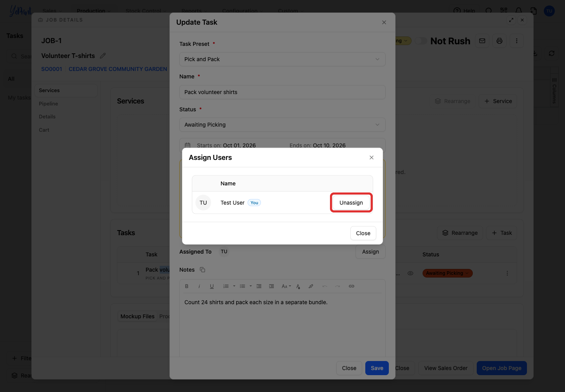
Task: Click the Assign button in Update Task
Action: coord(371,252)
